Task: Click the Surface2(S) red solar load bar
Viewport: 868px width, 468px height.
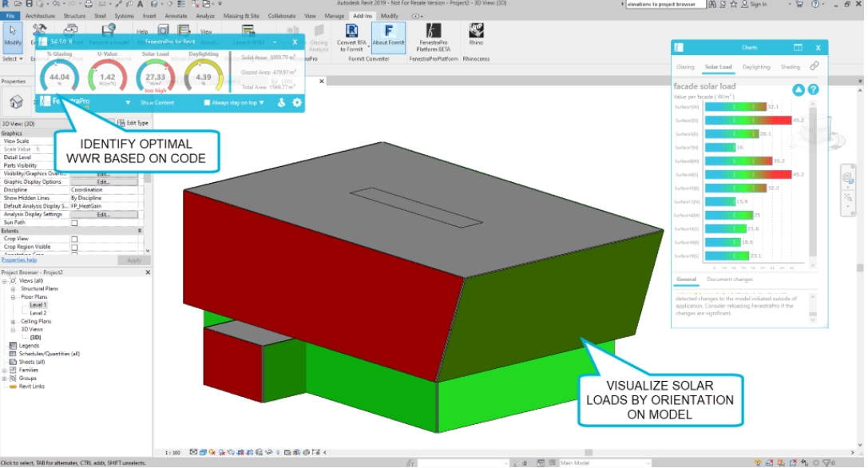Action: [748, 120]
